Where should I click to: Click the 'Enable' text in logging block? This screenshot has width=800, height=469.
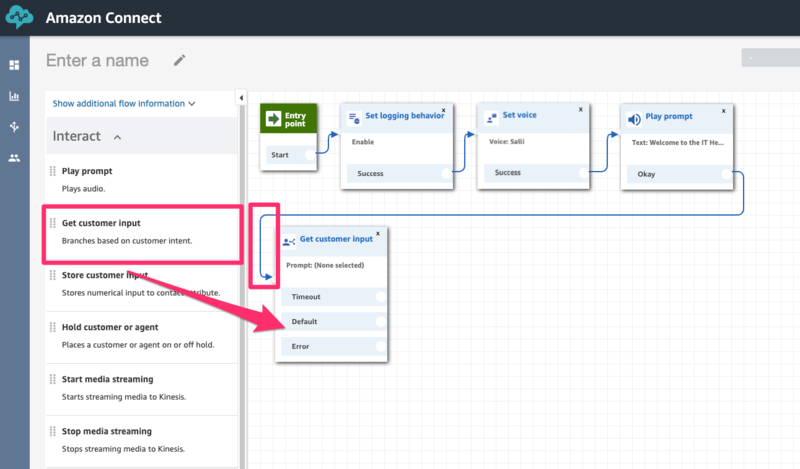coord(363,142)
